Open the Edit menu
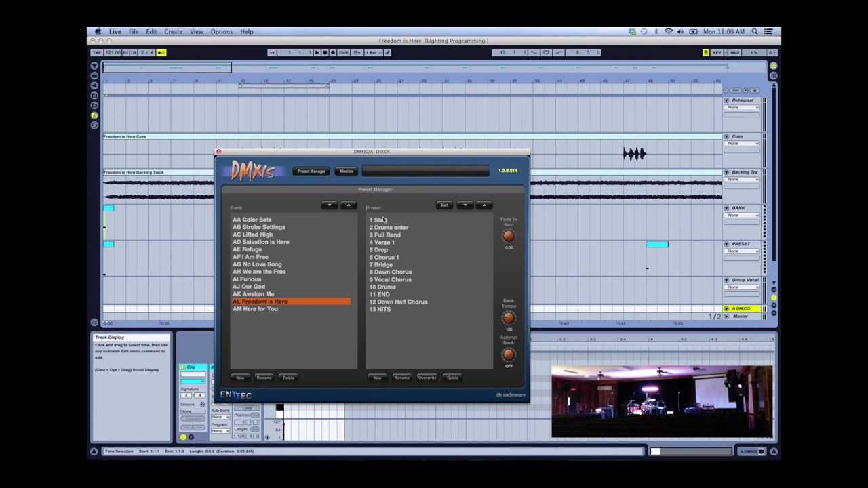 click(x=151, y=31)
